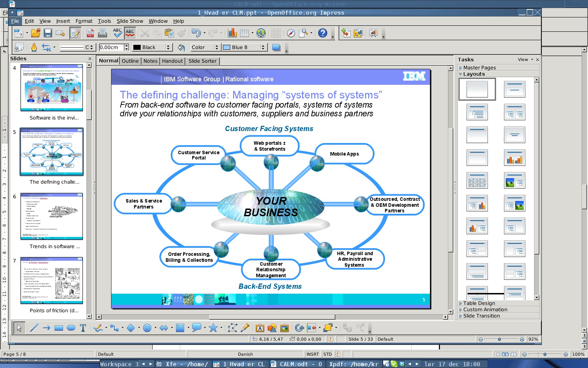588x368 pixels.
Task: Toggle Edit File mode icon
Action: coord(75,33)
